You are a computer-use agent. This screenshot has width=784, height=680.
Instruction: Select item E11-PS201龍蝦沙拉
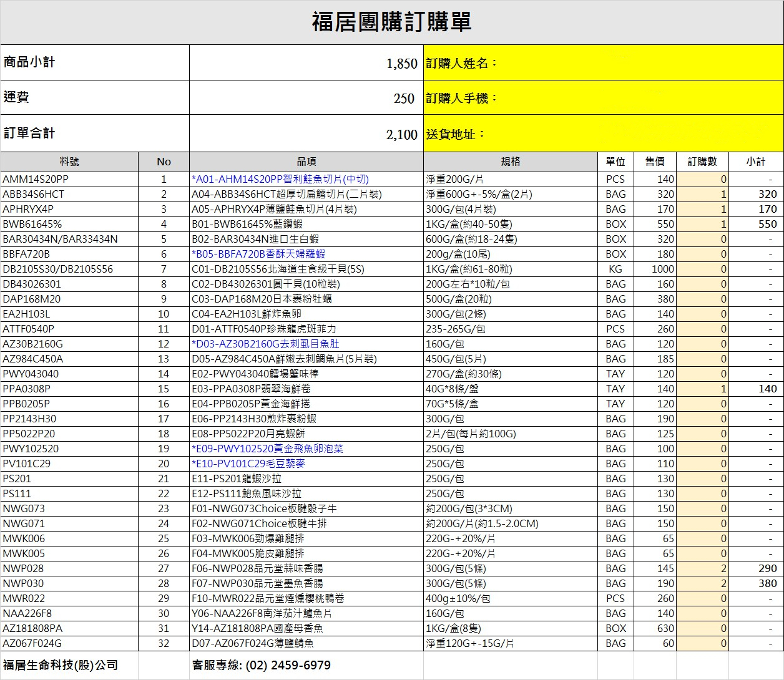237,478
